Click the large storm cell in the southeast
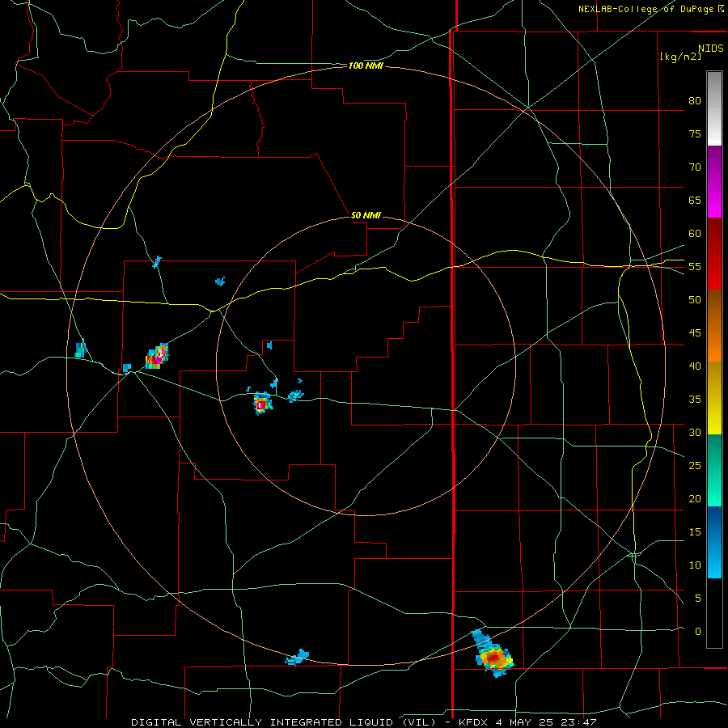 [493, 657]
